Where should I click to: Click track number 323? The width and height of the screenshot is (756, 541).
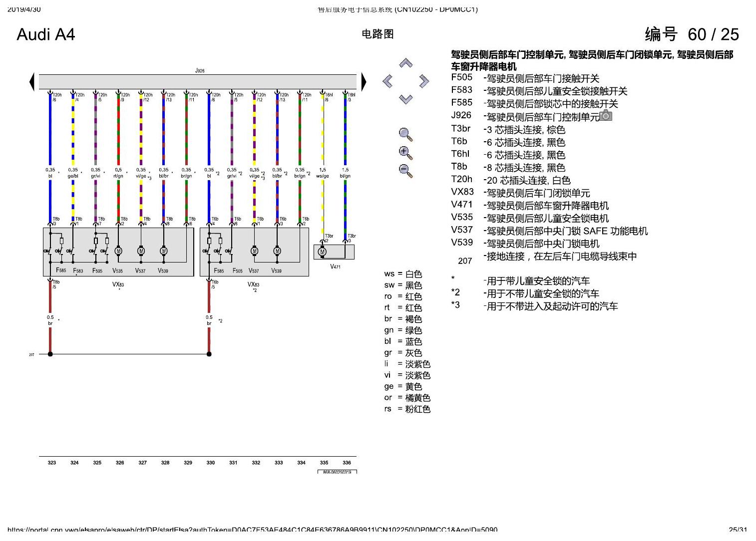click(x=52, y=463)
